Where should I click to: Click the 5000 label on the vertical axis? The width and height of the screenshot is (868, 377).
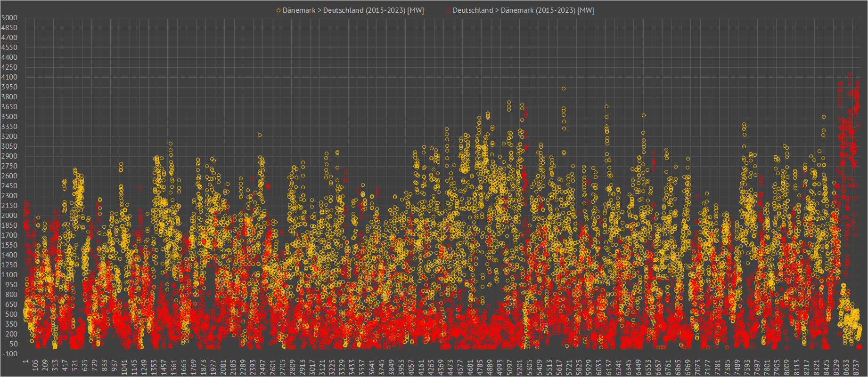click(x=9, y=18)
